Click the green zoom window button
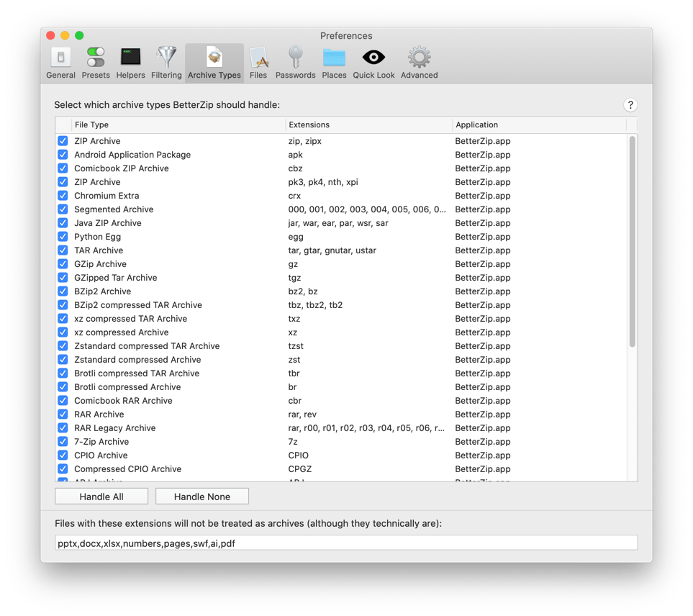 point(79,35)
